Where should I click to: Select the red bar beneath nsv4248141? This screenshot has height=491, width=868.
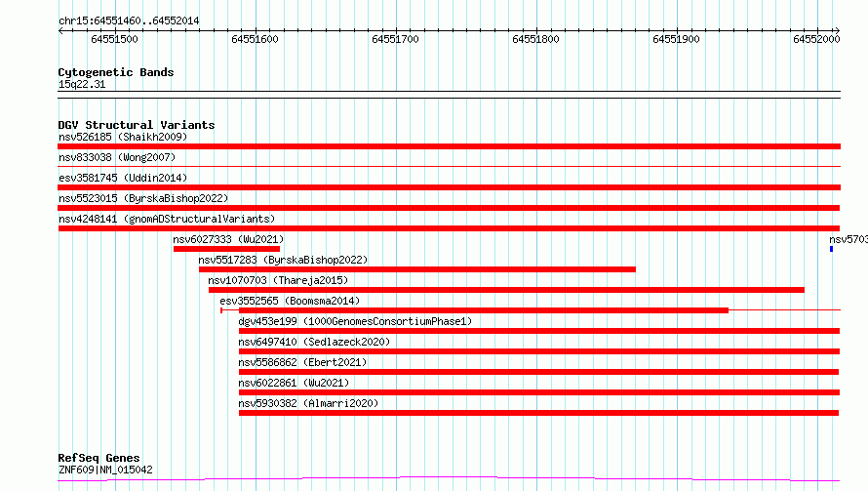click(449, 228)
